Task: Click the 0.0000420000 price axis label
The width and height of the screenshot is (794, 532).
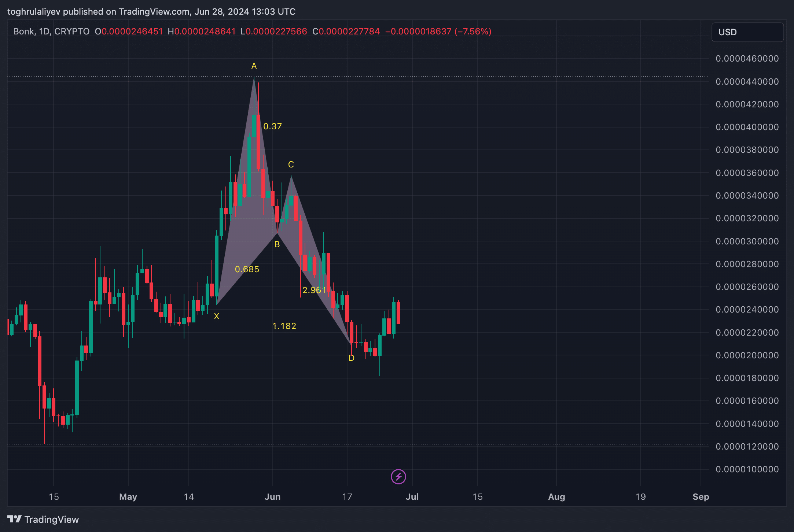Action: [747, 104]
